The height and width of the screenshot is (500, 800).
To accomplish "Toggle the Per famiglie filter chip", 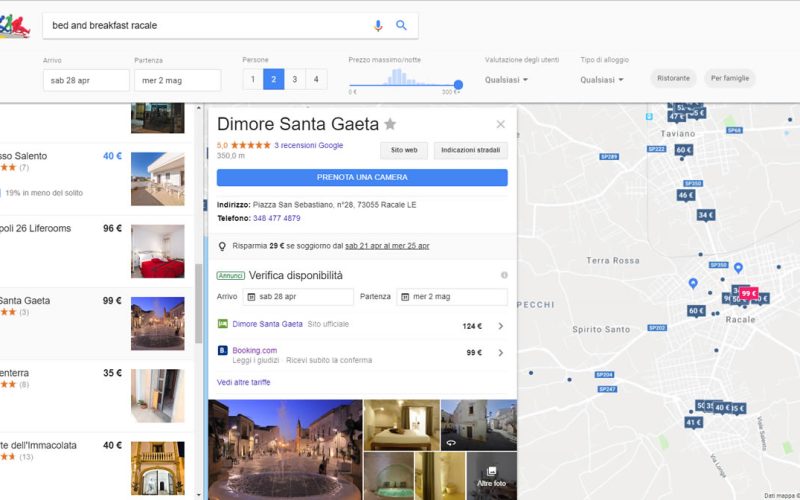I will click(730, 78).
